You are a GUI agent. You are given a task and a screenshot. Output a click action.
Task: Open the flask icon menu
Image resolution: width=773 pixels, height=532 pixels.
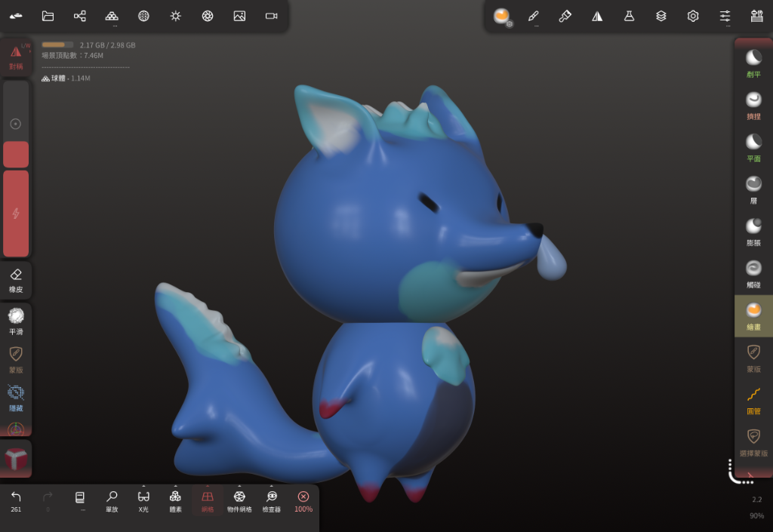point(629,17)
